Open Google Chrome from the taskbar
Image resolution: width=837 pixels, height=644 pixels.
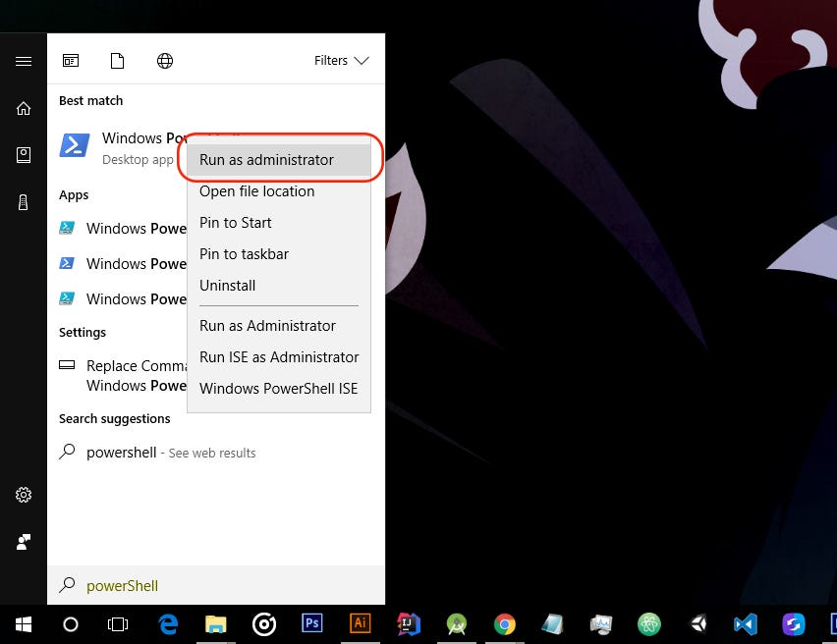point(504,624)
